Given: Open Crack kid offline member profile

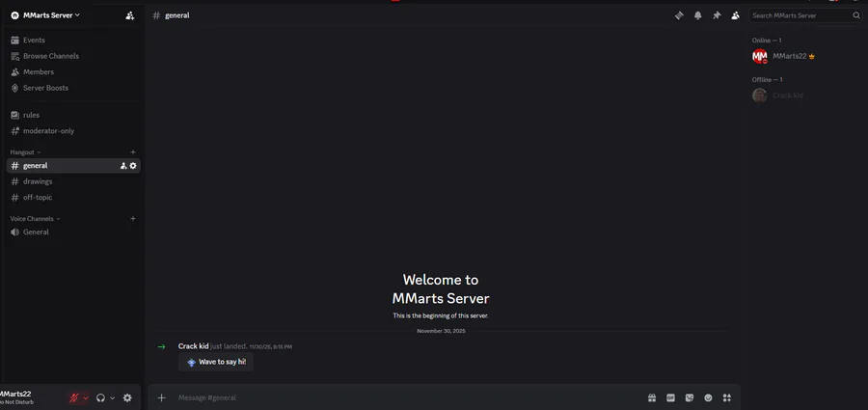Looking at the screenshot, I should (x=807, y=96).
